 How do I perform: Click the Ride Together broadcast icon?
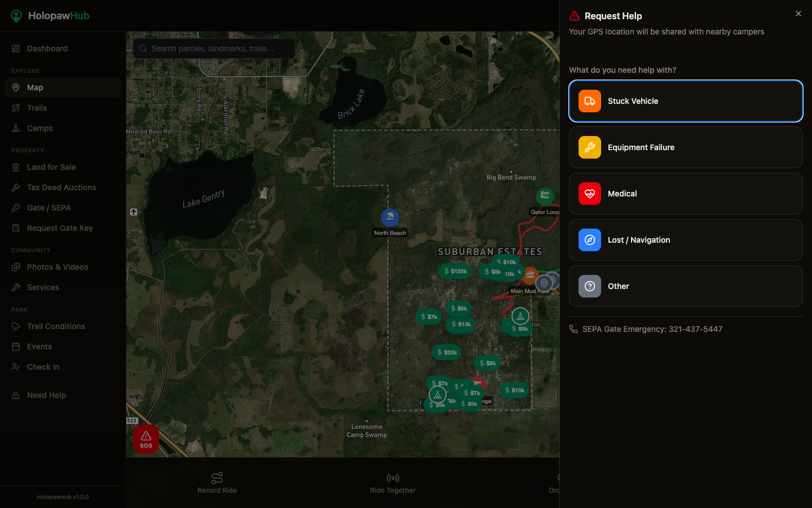(x=392, y=478)
